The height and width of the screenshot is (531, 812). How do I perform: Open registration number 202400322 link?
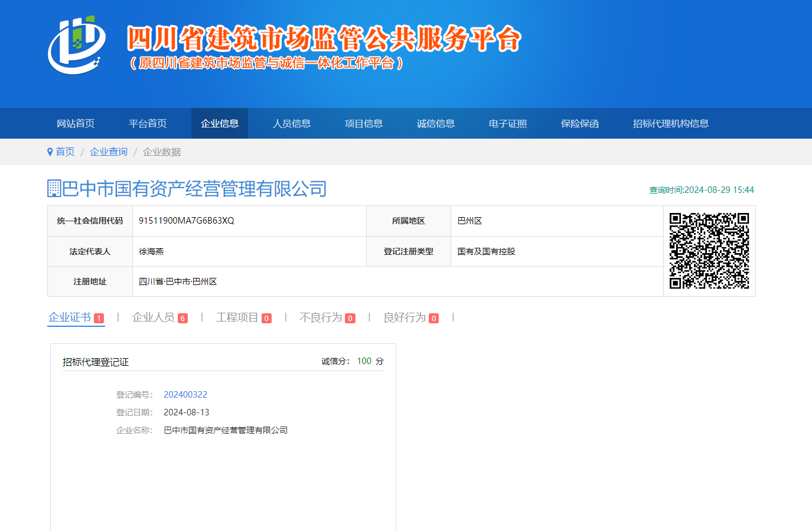click(185, 395)
